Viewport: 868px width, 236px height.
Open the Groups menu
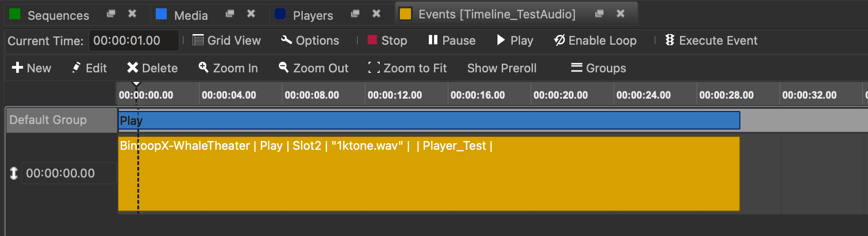598,68
